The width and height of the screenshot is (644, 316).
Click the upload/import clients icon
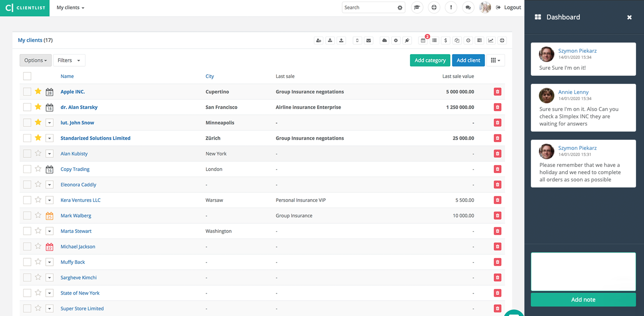[341, 40]
